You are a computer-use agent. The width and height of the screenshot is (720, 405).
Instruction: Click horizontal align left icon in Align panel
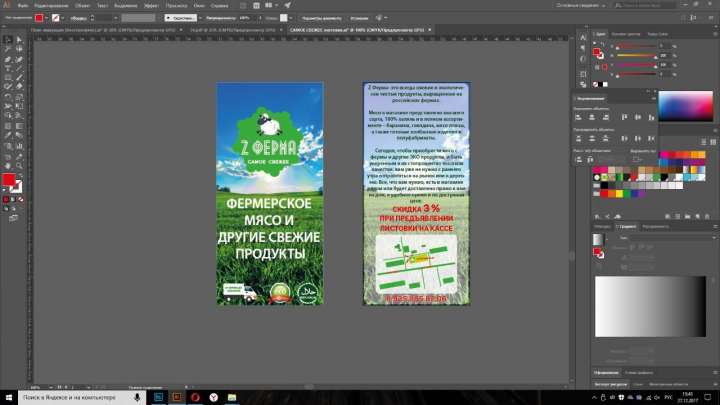click(x=578, y=118)
